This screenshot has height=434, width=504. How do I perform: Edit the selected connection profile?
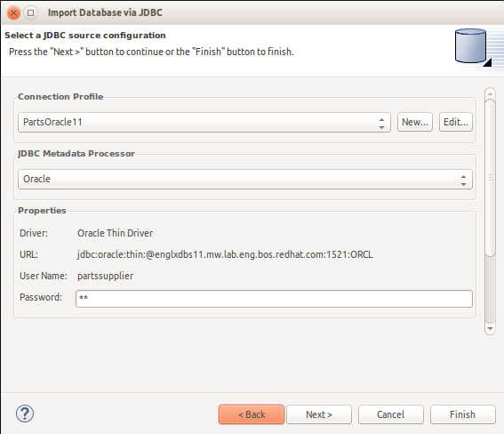pos(456,122)
